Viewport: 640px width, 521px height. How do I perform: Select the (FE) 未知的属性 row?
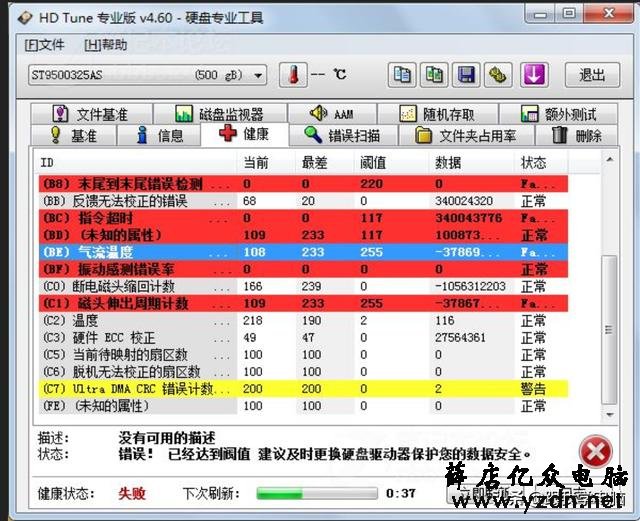[x=303, y=406]
